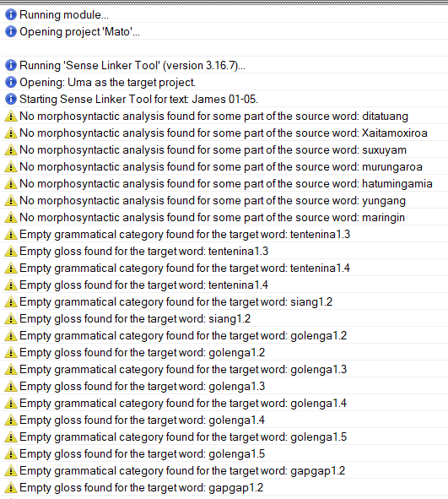
Task: Select 'Opening project Mato...' message text
Action: (79, 31)
